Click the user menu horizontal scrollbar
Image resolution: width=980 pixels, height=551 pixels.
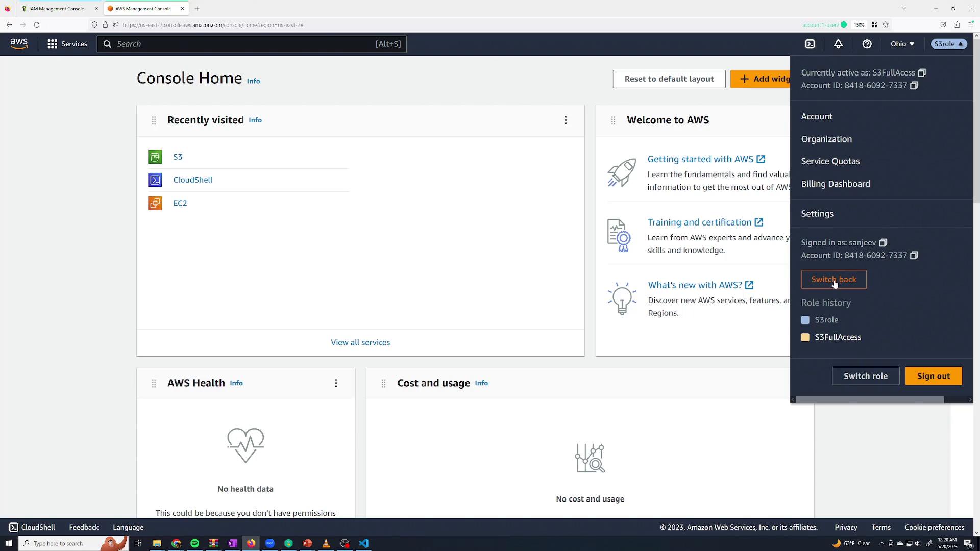tap(870, 399)
